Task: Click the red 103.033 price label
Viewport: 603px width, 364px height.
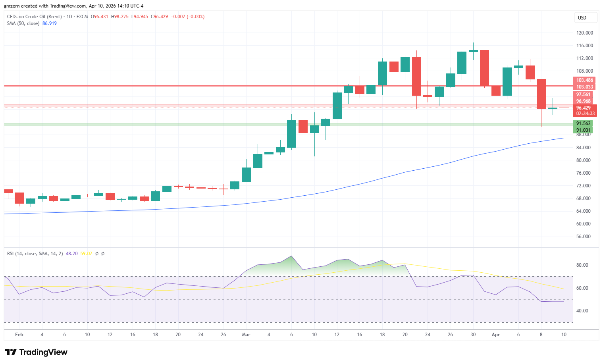Action: tap(584, 87)
